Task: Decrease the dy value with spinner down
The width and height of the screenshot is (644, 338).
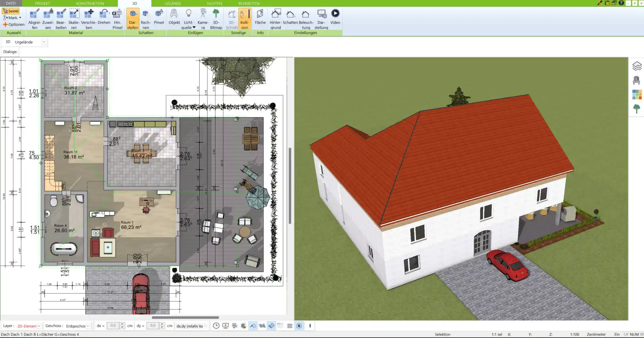Action: click(162, 327)
